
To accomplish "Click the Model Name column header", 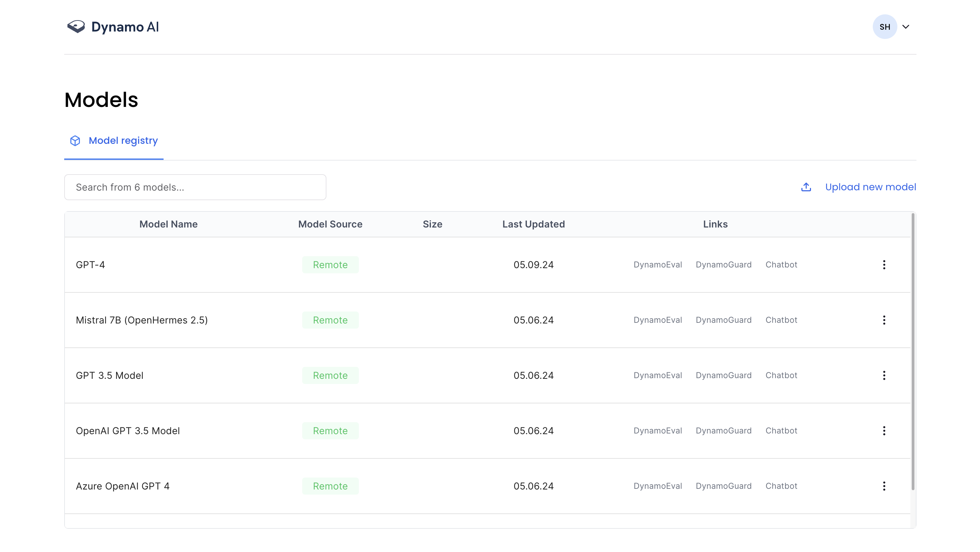I will (x=169, y=224).
